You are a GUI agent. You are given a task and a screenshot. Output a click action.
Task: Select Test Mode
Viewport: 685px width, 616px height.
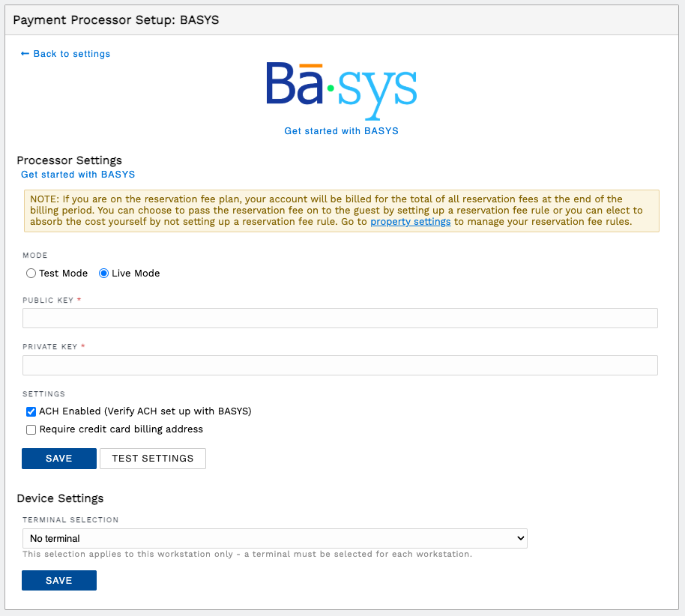(x=31, y=273)
